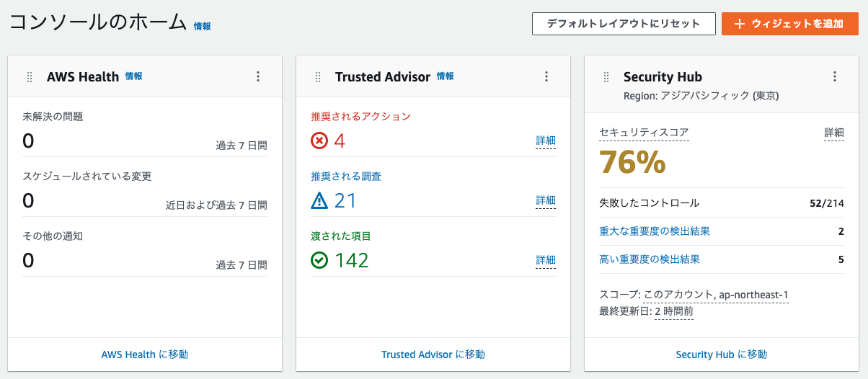
Task: Click the スケジュールされている変更 label
Action: 87,177
